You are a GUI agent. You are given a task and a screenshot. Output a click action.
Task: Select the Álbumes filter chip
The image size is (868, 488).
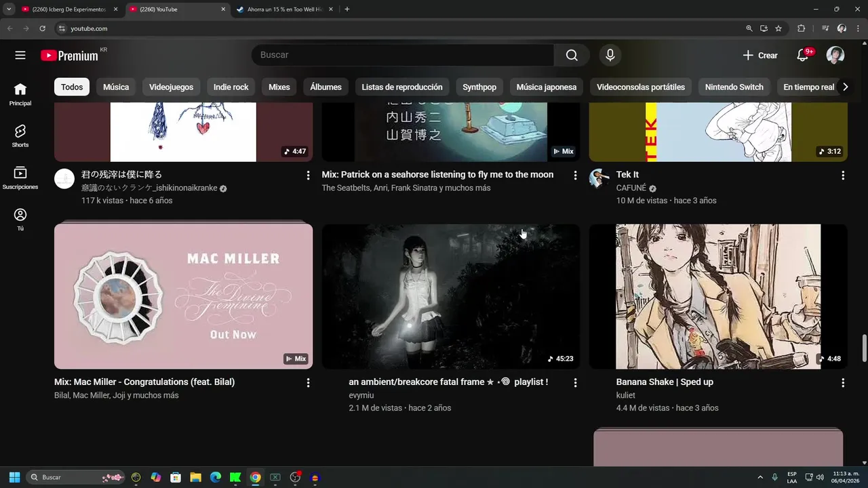coord(326,87)
